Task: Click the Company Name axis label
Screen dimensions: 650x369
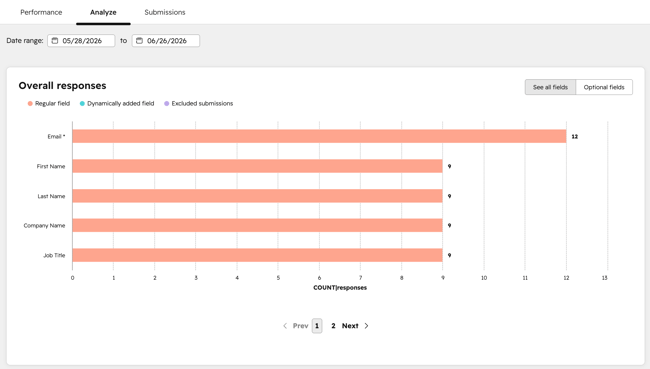Action: click(44, 226)
